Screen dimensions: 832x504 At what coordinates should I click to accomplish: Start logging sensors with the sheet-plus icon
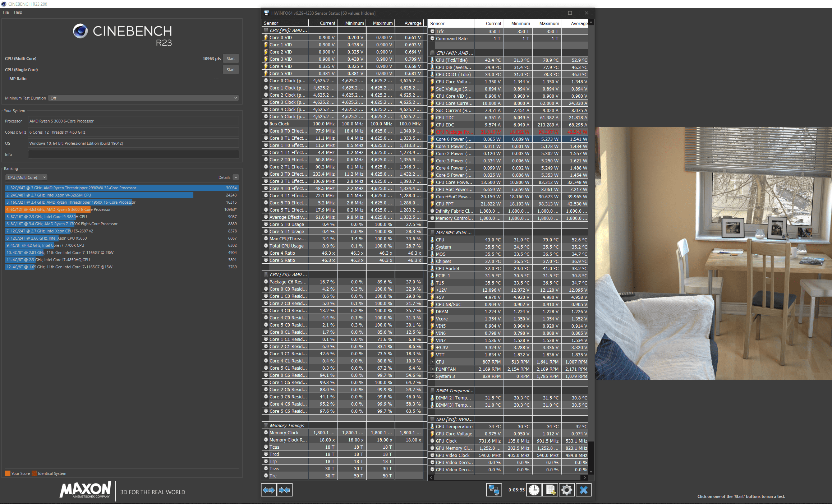550,490
